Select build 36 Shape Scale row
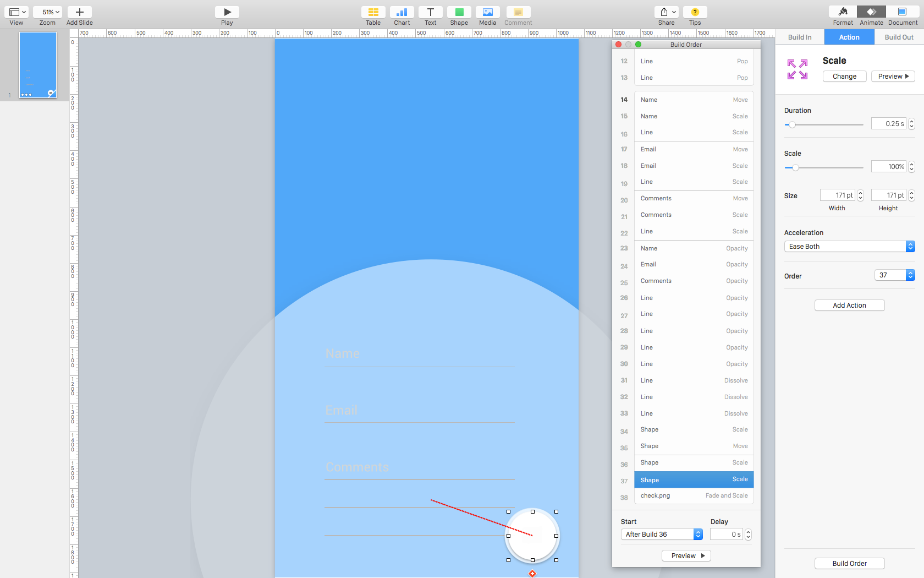Screen dimensions: 924x578 [x=694, y=463]
